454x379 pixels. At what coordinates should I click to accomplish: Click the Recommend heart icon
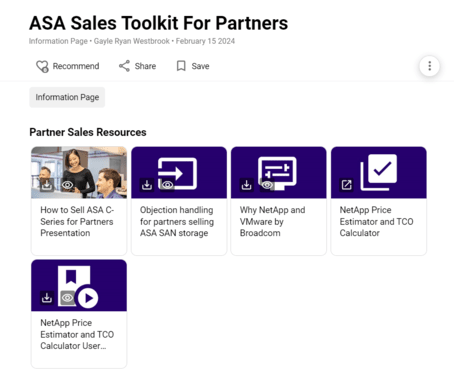click(42, 66)
